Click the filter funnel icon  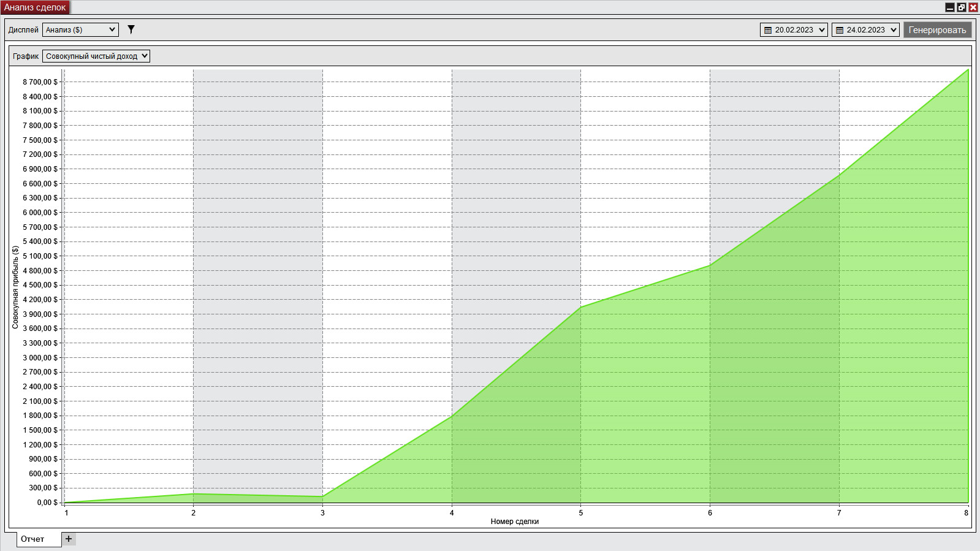point(131,29)
